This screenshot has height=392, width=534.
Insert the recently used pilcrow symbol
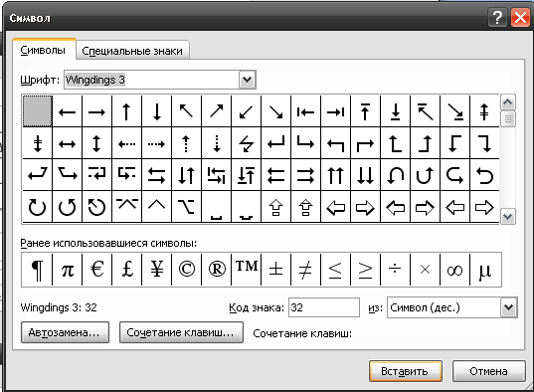(37, 270)
